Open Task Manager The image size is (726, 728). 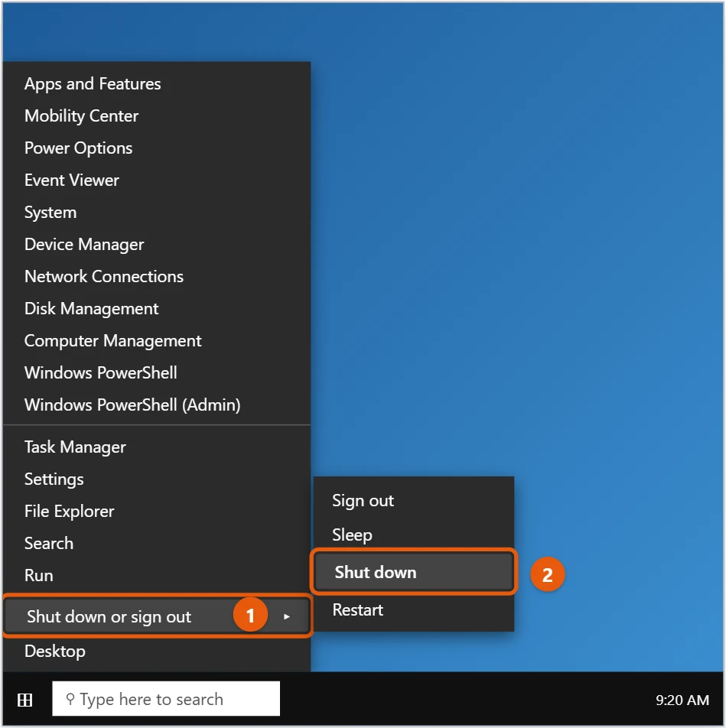point(157,447)
